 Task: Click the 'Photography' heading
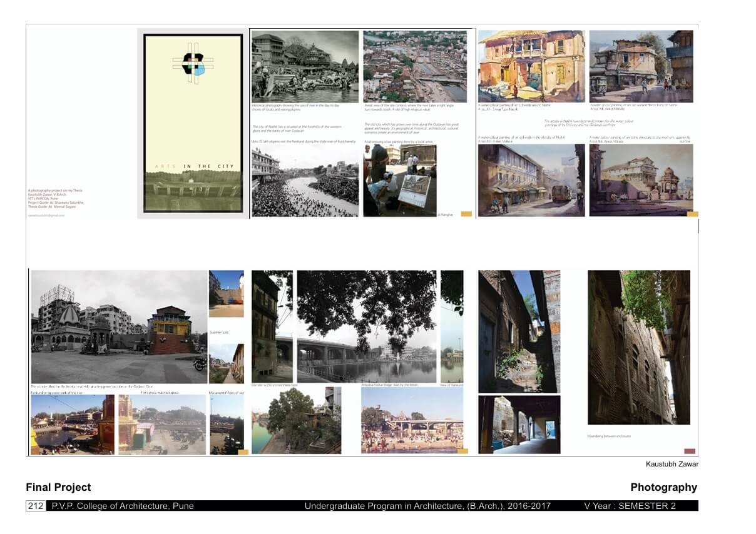coord(663,487)
